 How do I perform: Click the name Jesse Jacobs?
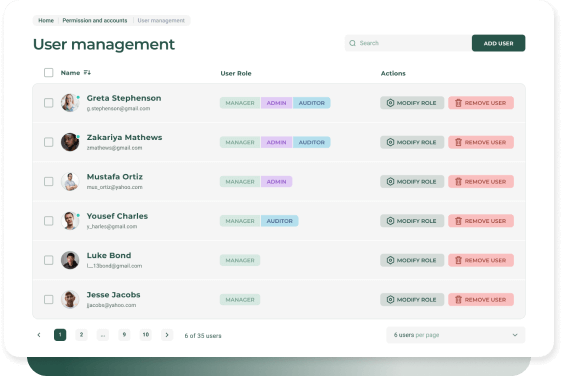[x=113, y=295]
